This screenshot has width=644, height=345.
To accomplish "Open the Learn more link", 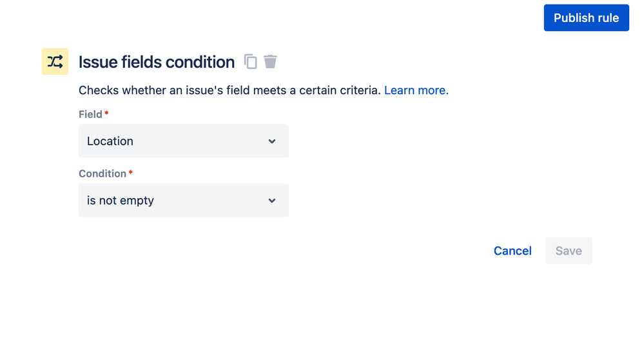I will click(416, 90).
